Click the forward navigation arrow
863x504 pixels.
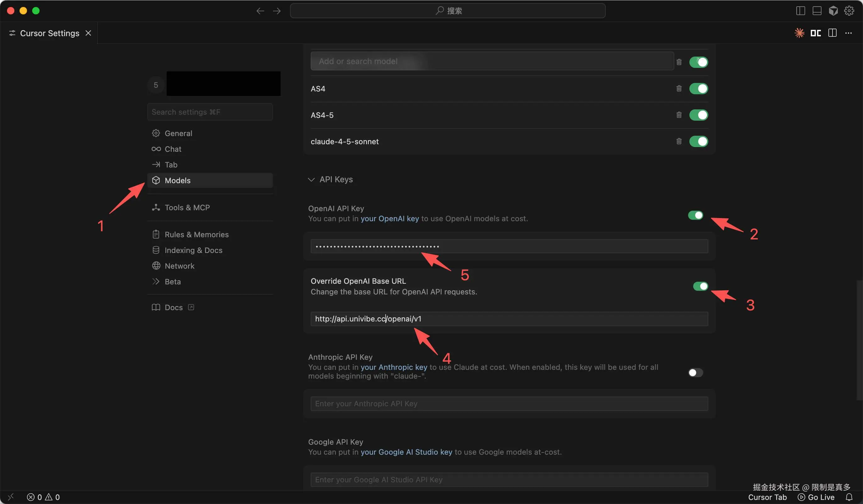277,11
